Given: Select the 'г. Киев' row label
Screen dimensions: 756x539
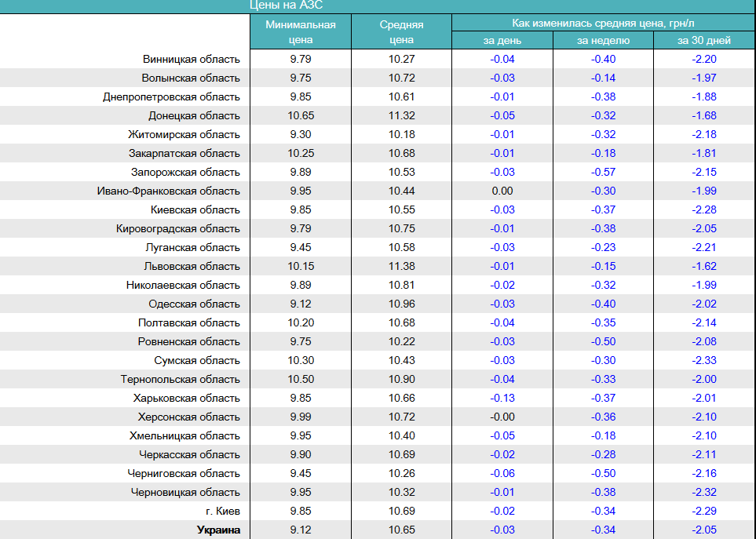Looking at the screenshot, I should tap(221, 512).
